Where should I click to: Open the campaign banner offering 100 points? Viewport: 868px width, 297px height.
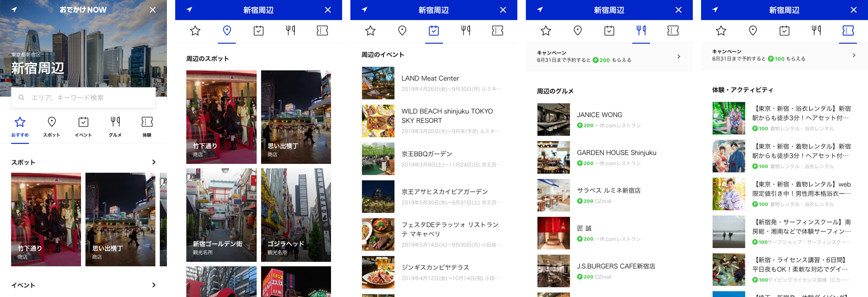[784, 55]
